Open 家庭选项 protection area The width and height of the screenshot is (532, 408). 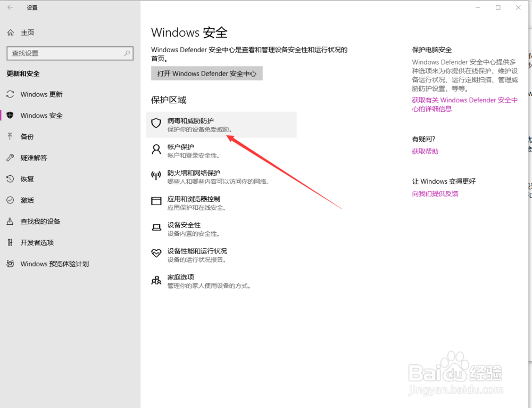tap(221, 281)
